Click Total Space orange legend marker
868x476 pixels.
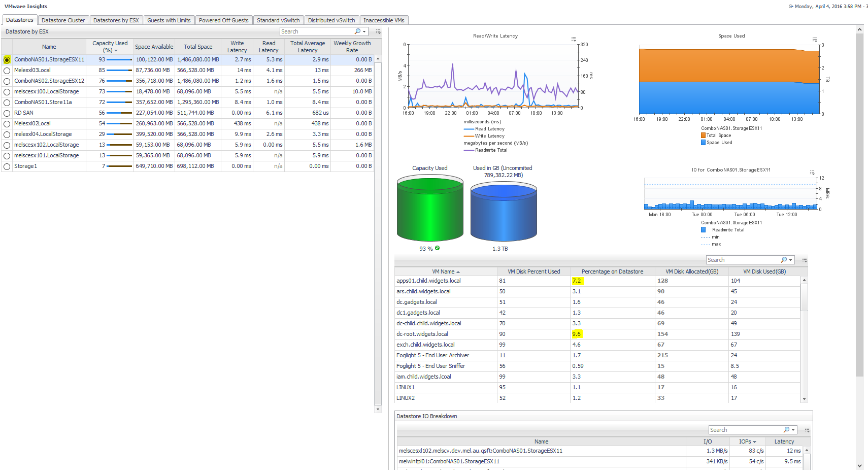[x=704, y=135]
